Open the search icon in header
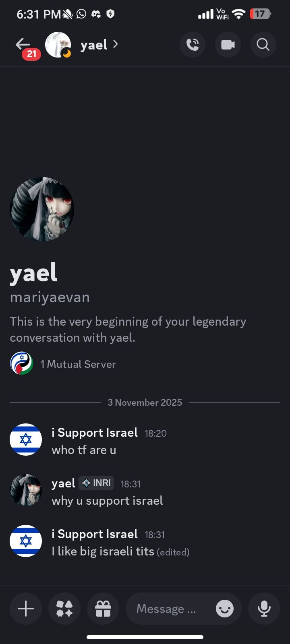The width and height of the screenshot is (290, 644). pos(263,44)
